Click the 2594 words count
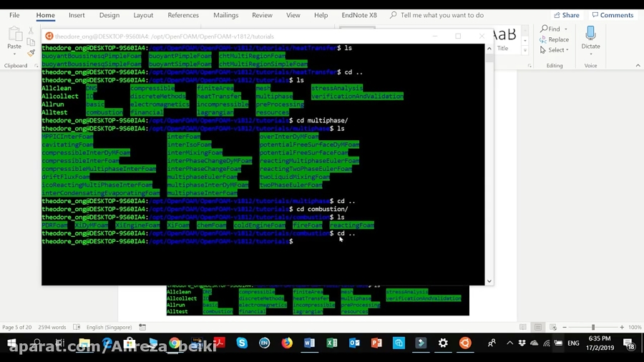Image resolution: width=644 pixels, height=362 pixels. [x=52, y=327]
